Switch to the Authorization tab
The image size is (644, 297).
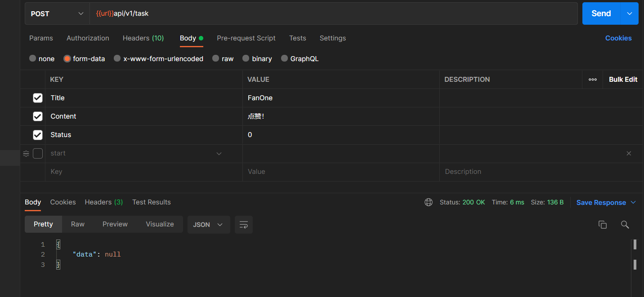point(88,38)
